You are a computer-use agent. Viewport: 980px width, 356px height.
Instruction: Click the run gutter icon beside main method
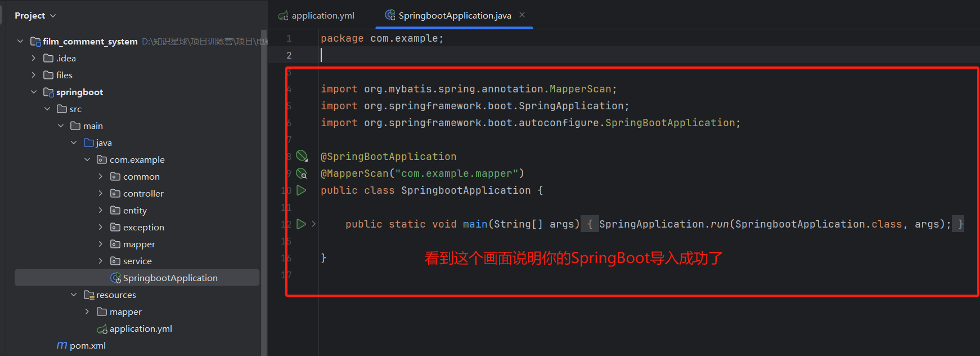pyautogui.click(x=302, y=224)
